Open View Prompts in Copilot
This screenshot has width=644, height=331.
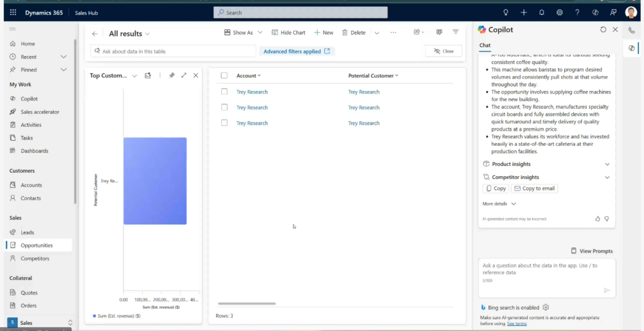click(x=592, y=251)
